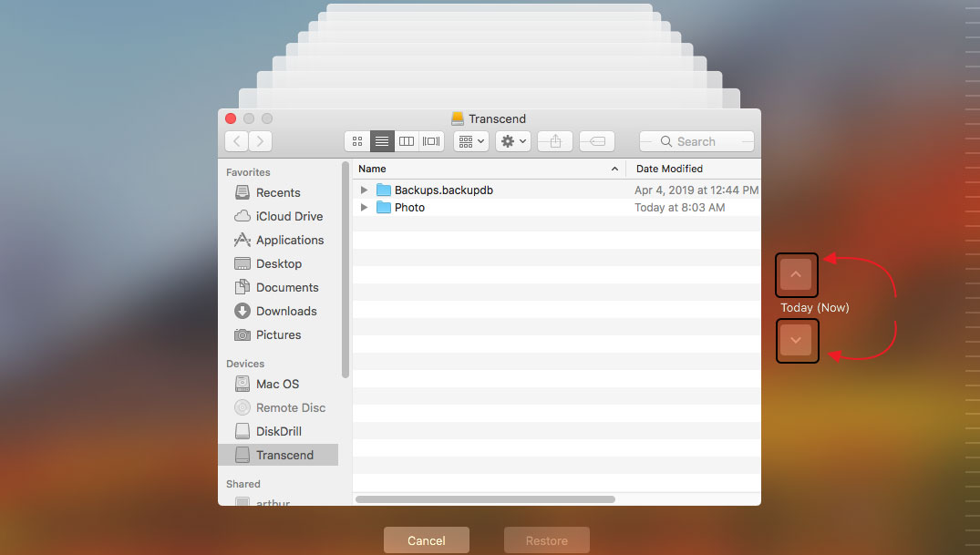Click the share icon button

click(x=555, y=141)
